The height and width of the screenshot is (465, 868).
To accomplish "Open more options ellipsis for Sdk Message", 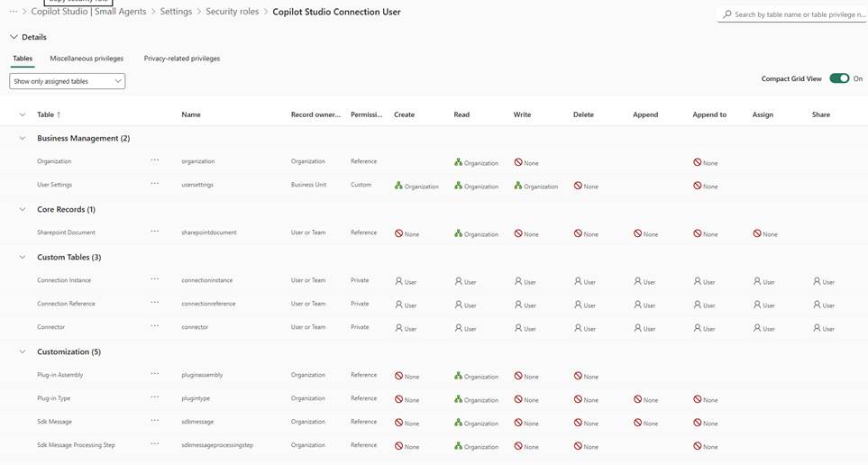I will tap(155, 421).
